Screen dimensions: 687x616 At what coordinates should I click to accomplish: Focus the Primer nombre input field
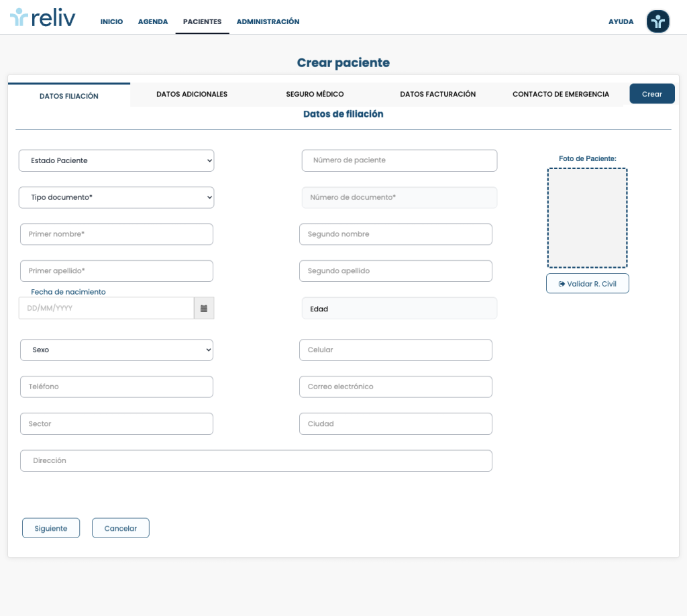tap(117, 234)
